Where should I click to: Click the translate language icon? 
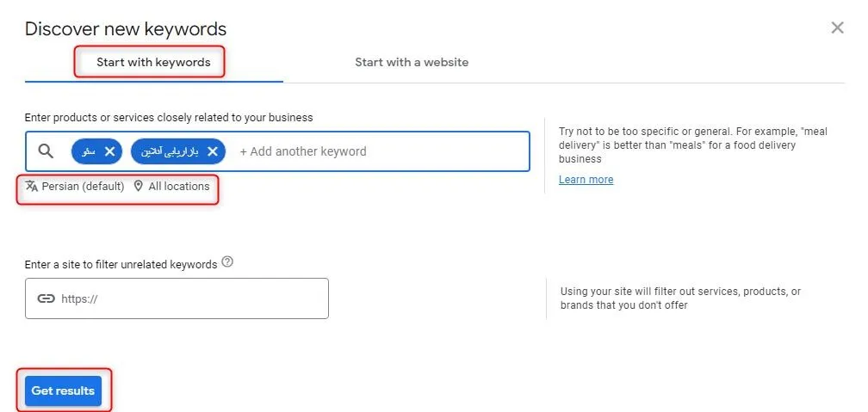coord(32,187)
